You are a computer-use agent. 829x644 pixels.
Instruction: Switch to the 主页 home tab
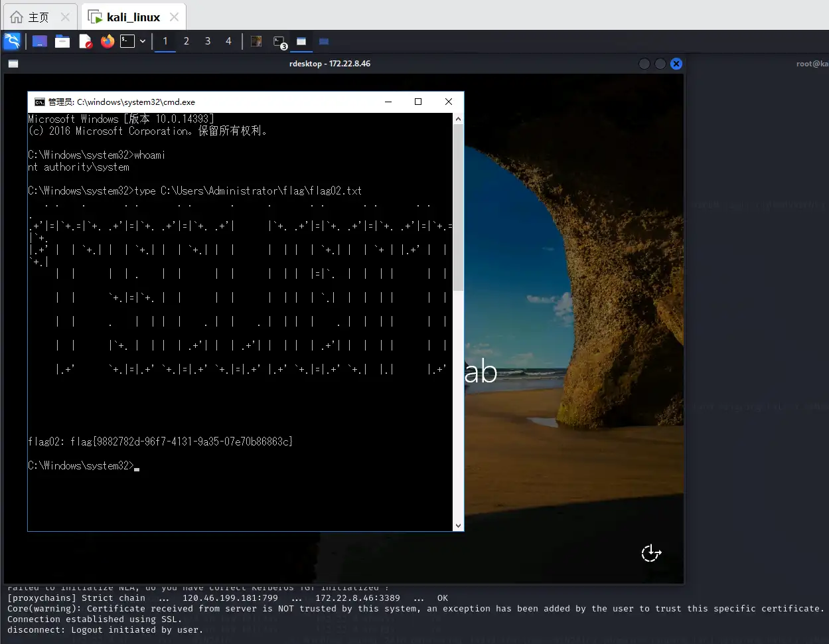point(38,17)
